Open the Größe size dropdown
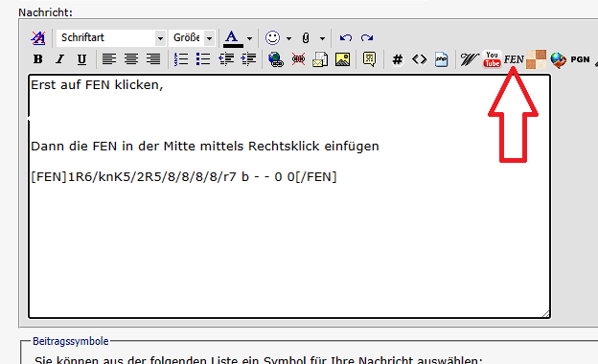This screenshot has width=598, height=364. 192,37
